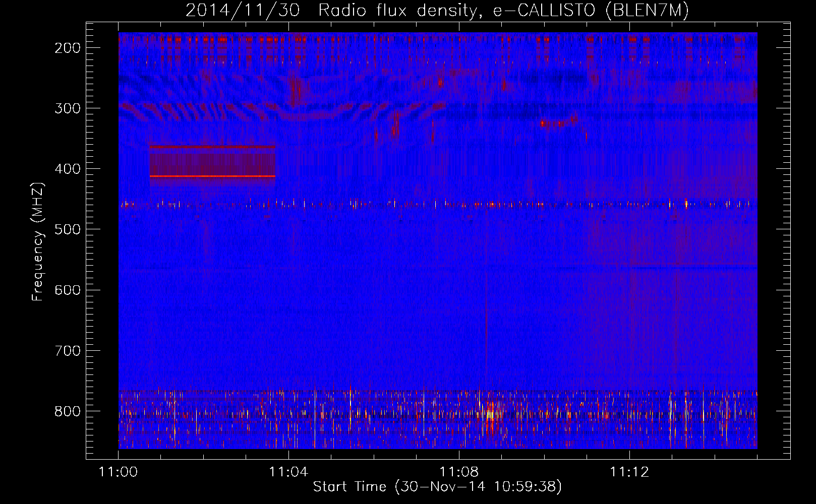The height and width of the screenshot is (504, 816).
Task: Click the 600 frequency tick label
Action: click(x=68, y=290)
